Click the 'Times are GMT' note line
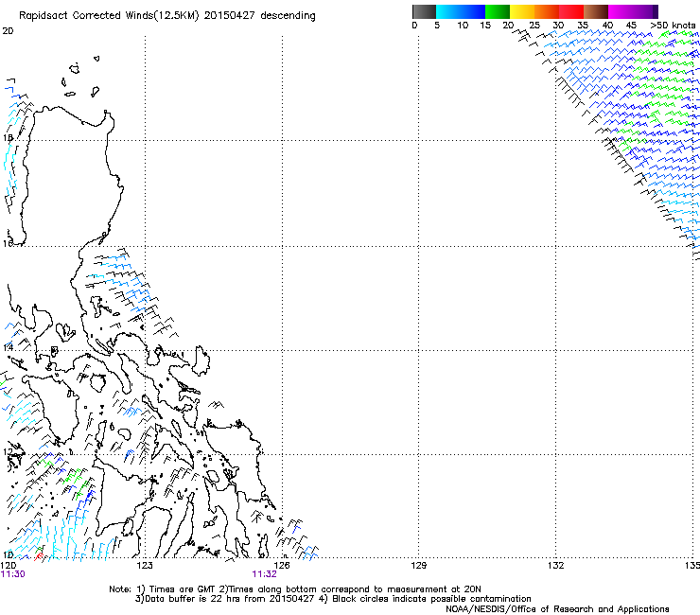Image resolution: width=700 pixels, height=615 pixels. click(294, 589)
